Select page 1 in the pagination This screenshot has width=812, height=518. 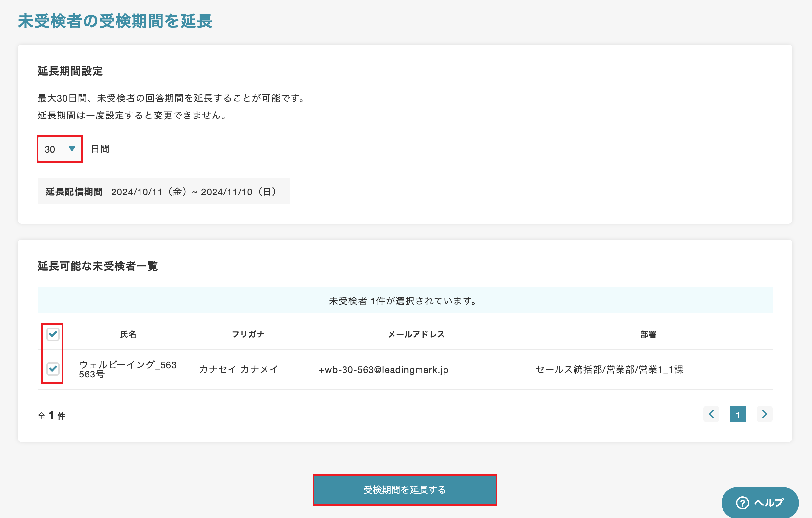tap(738, 414)
